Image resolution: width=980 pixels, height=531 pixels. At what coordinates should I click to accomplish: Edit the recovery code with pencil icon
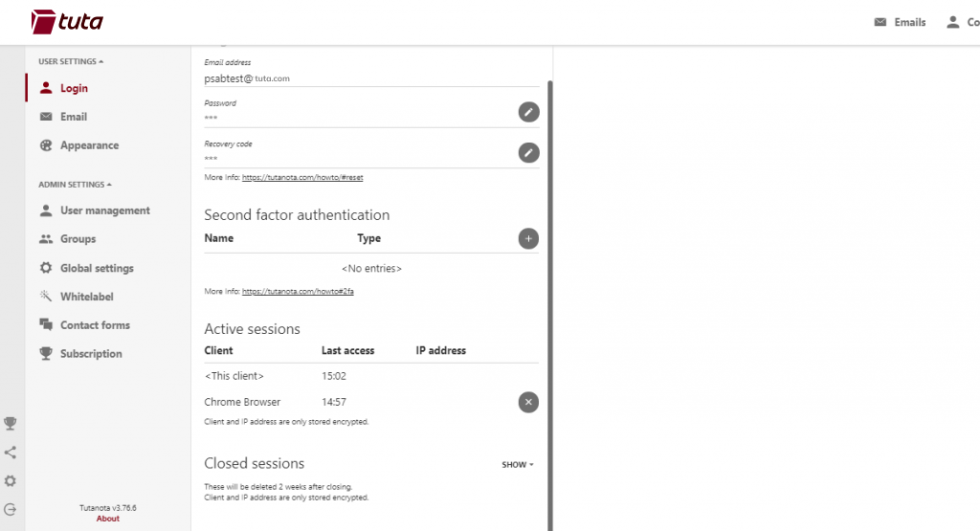[x=528, y=152]
